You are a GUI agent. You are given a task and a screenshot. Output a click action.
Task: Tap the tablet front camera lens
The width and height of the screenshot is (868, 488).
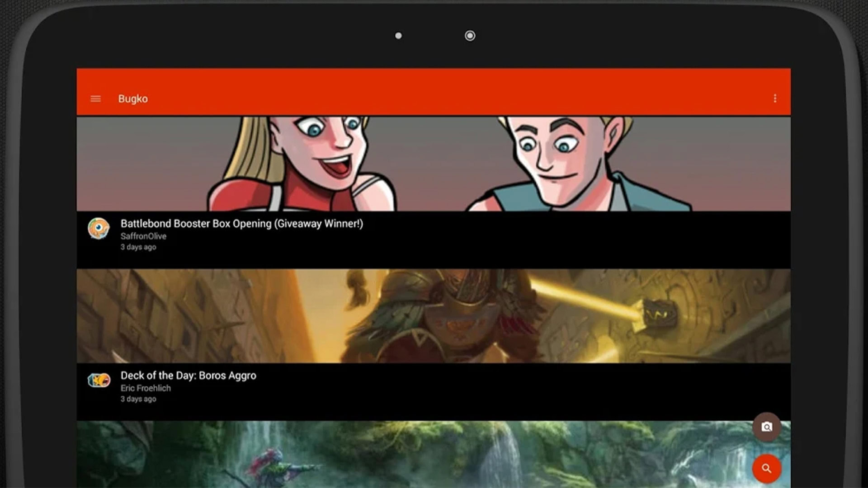470,36
